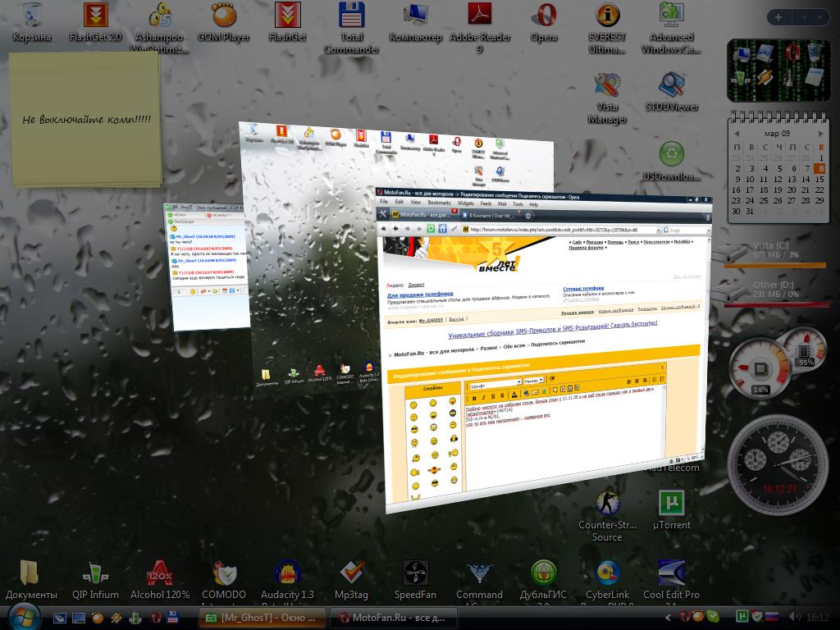Open the GOM Player desktop shortcut
The height and width of the screenshot is (630, 840).
click(x=224, y=22)
